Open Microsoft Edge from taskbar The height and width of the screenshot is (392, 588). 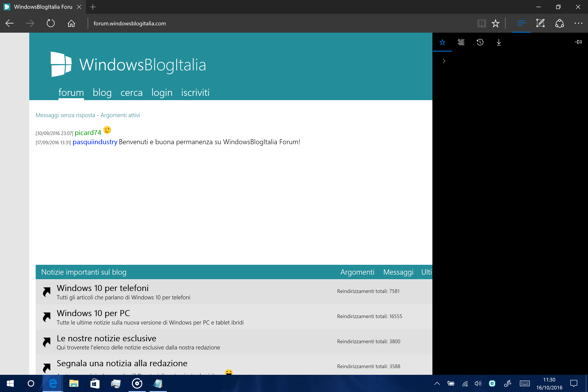coord(53,383)
